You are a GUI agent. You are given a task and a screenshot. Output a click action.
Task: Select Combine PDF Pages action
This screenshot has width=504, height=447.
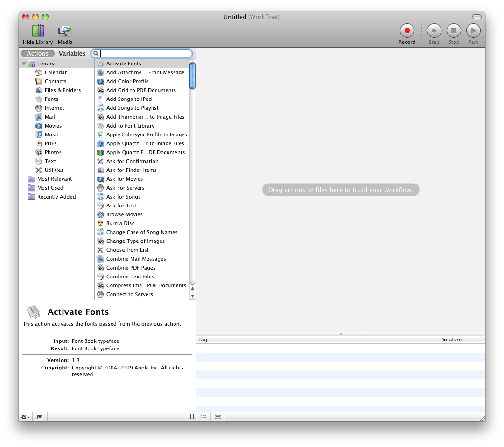pyautogui.click(x=142, y=268)
